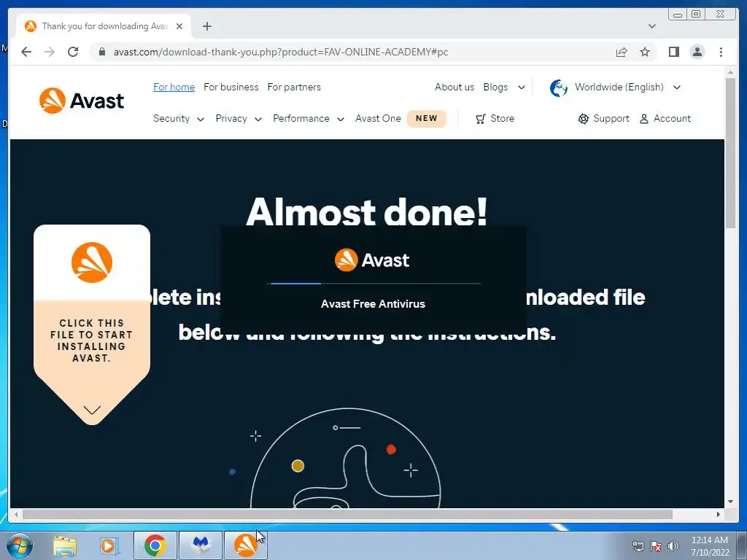Close the Thank you for downloading tab

179,26
